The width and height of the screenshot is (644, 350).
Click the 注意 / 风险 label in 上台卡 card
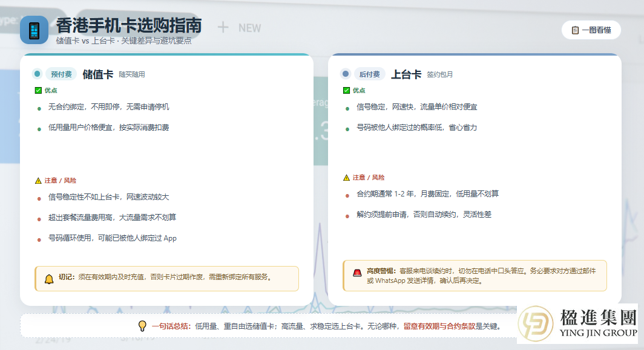(369, 178)
